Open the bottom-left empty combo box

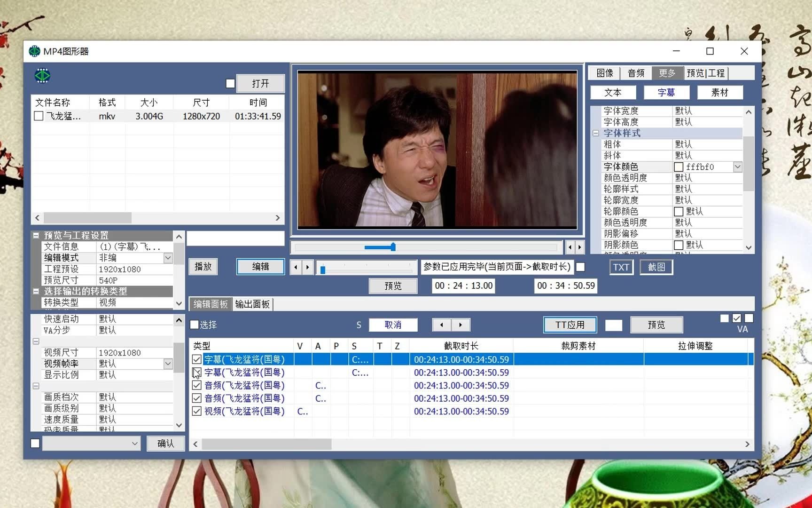91,443
